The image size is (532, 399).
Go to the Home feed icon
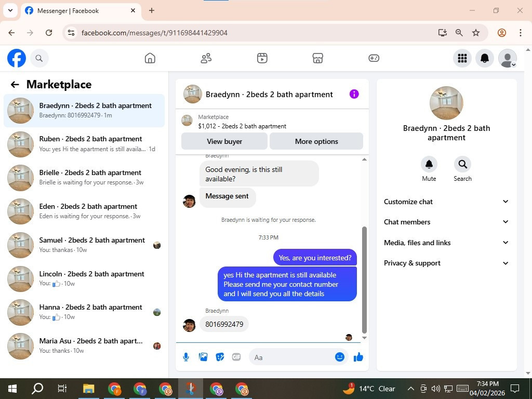[150, 58]
